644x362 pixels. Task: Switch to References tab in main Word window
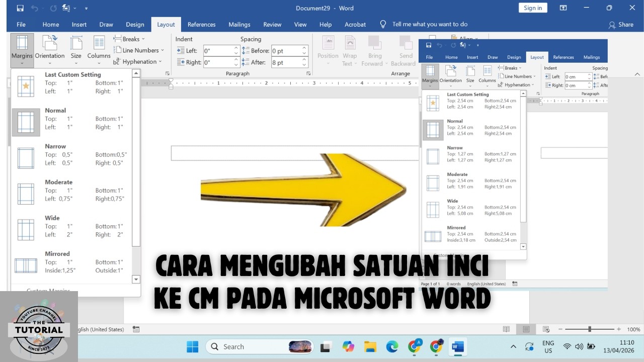[x=202, y=24]
